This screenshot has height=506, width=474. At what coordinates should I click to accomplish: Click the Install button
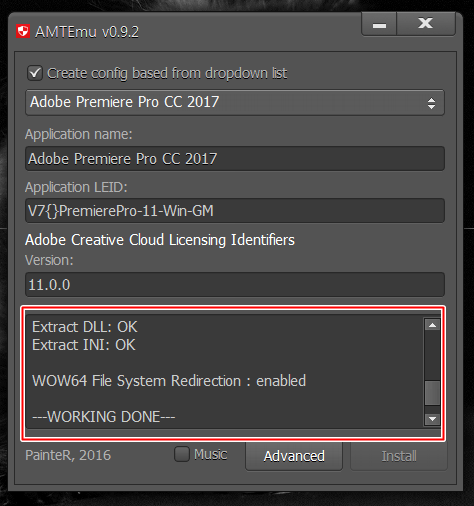pos(399,456)
